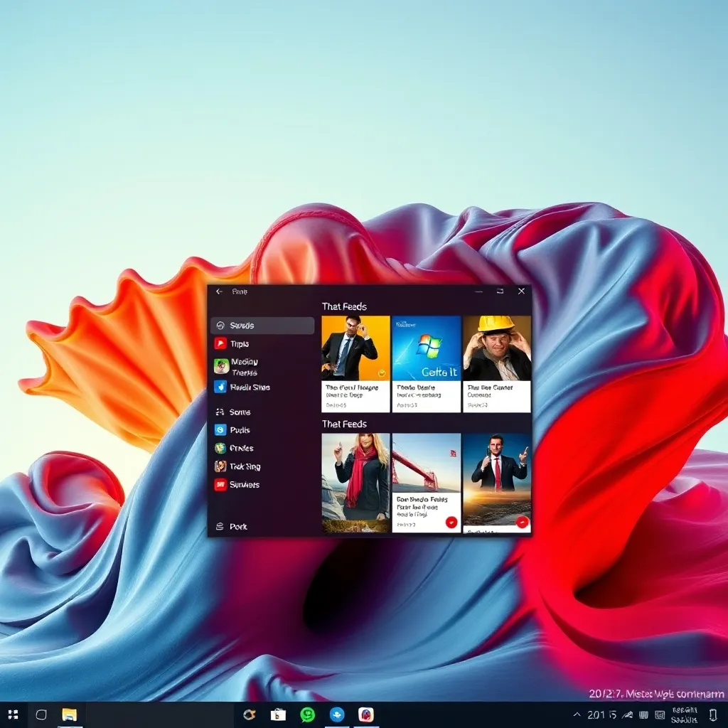728x728 pixels.
Task: Go back using the title bar arrow
Action: tap(219, 291)
